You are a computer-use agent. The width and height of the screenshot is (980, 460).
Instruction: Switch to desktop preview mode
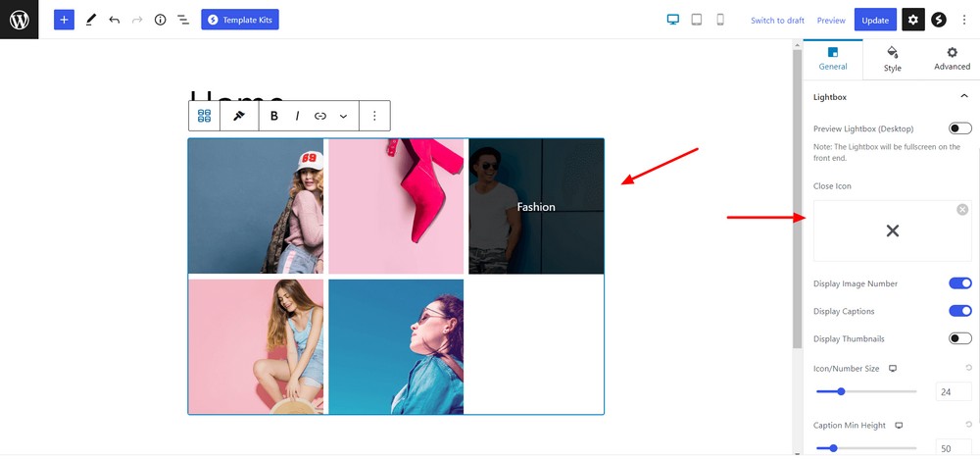(673, 20)
